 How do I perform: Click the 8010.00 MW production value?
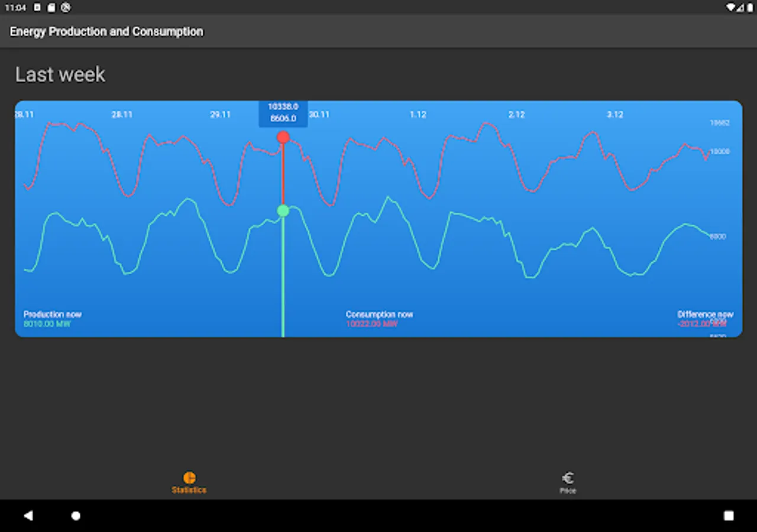click(47, 324)
